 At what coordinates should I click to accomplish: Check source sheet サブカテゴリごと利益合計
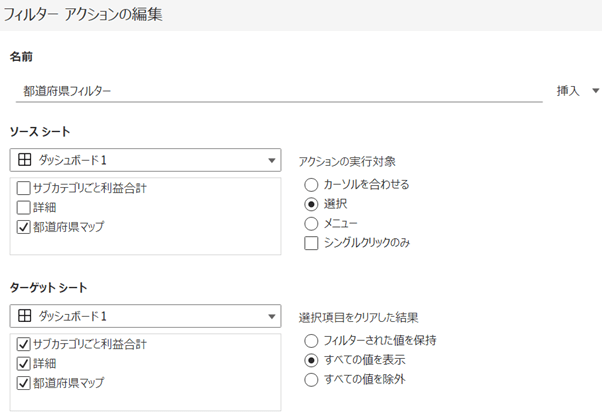pyautogui.click(x=23, y=188)
